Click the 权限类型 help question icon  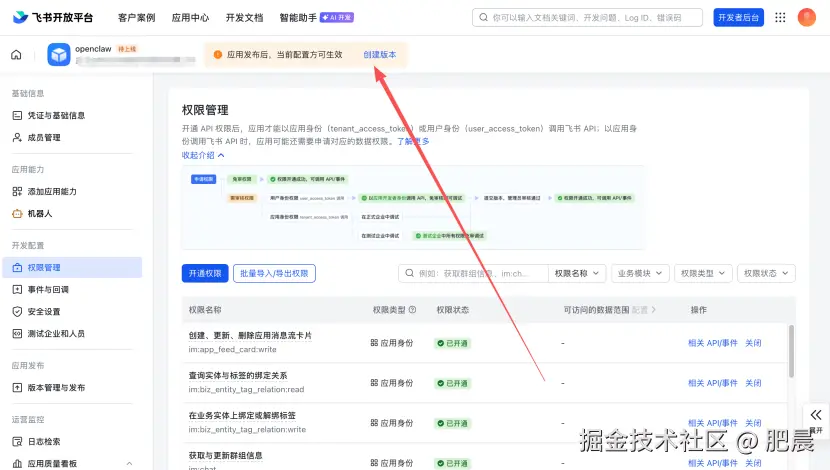(412, 310)
